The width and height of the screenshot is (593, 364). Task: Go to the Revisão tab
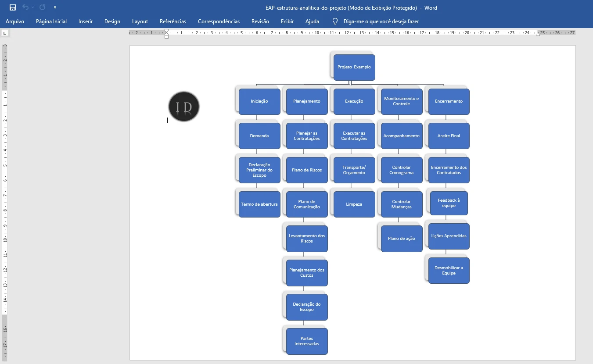260,21
